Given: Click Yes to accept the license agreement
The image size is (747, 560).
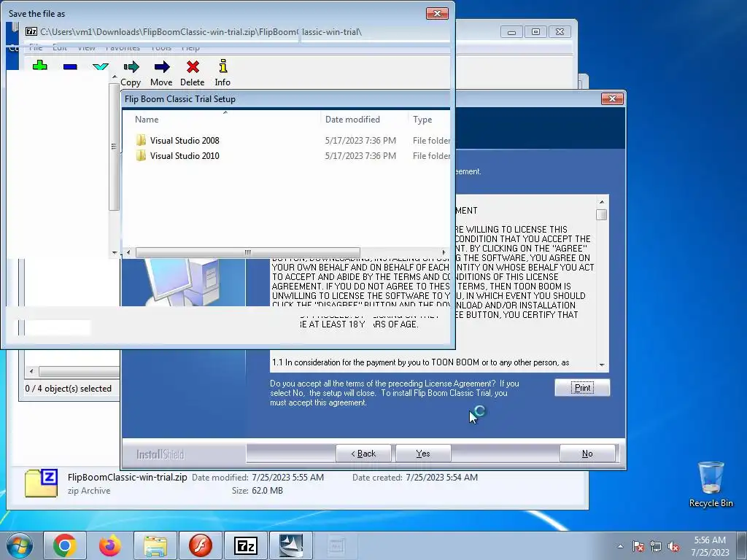Looking at the screenshot, I should coord(423,454).
